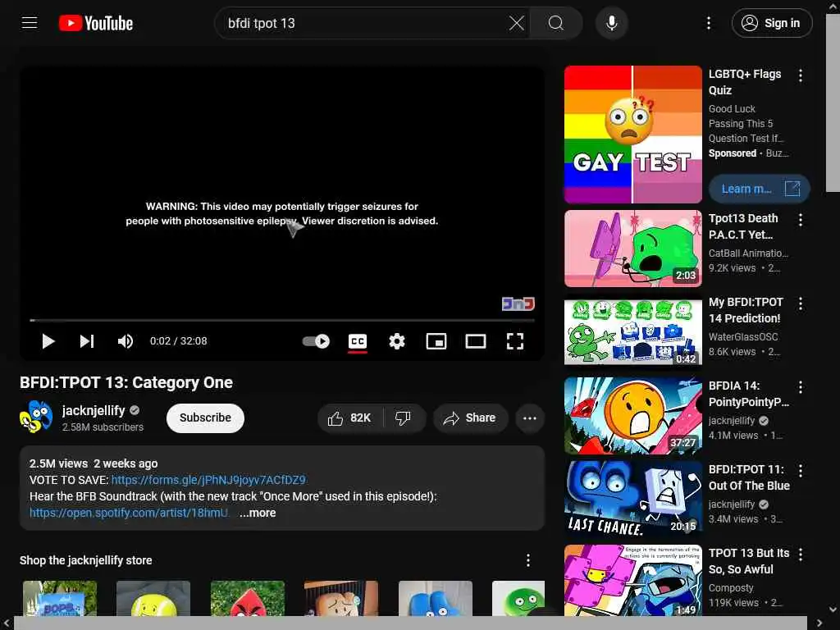Open the jacknjellify channel avatar
This screenshot has width=840, height=630.
pos(36,416)
